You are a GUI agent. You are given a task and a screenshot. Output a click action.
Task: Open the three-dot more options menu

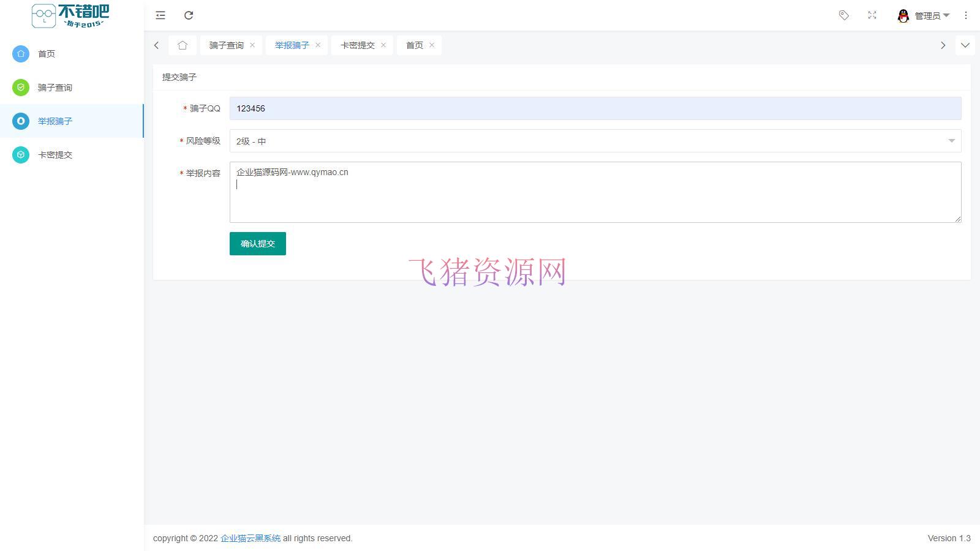966,15
